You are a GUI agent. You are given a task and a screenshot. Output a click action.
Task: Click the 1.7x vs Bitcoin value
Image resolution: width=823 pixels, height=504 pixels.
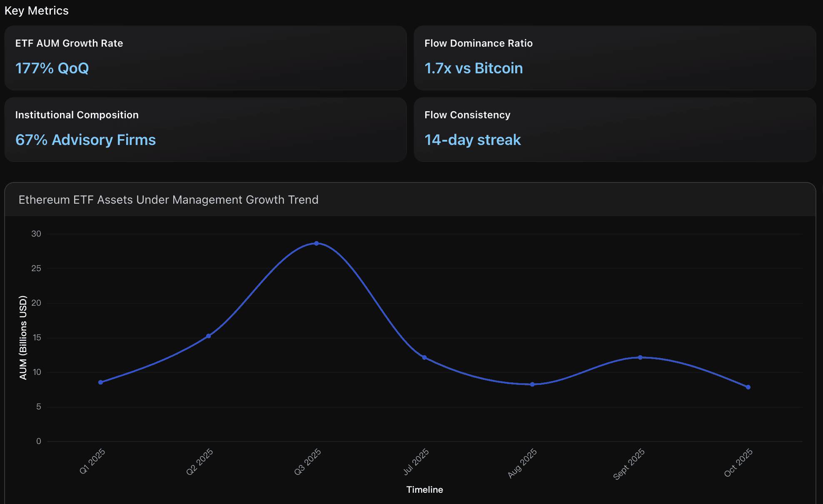[474, 68]
